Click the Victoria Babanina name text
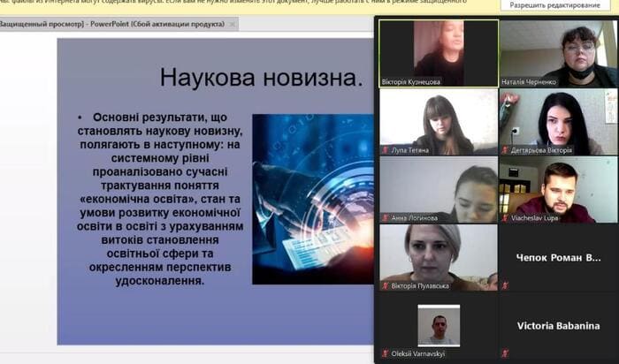This screenshot has height=364, width=619. pyautogui.click(x=558, y=326)
